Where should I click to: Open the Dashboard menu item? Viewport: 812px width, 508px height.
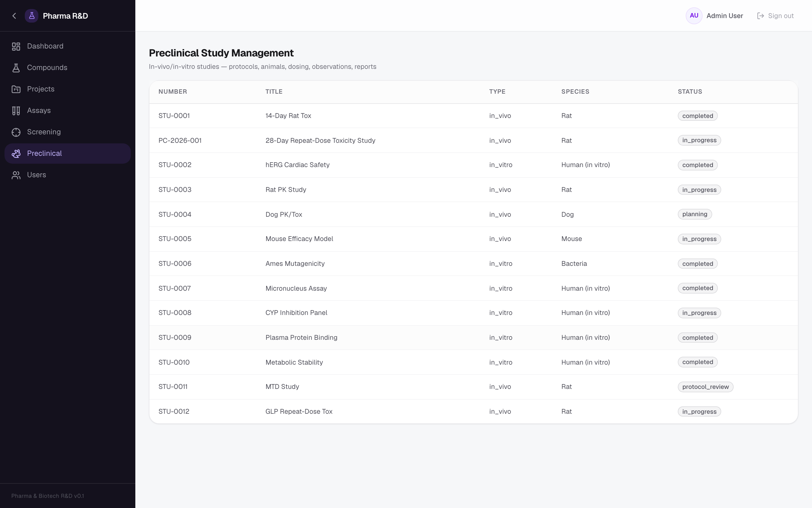tap(67, 46)
